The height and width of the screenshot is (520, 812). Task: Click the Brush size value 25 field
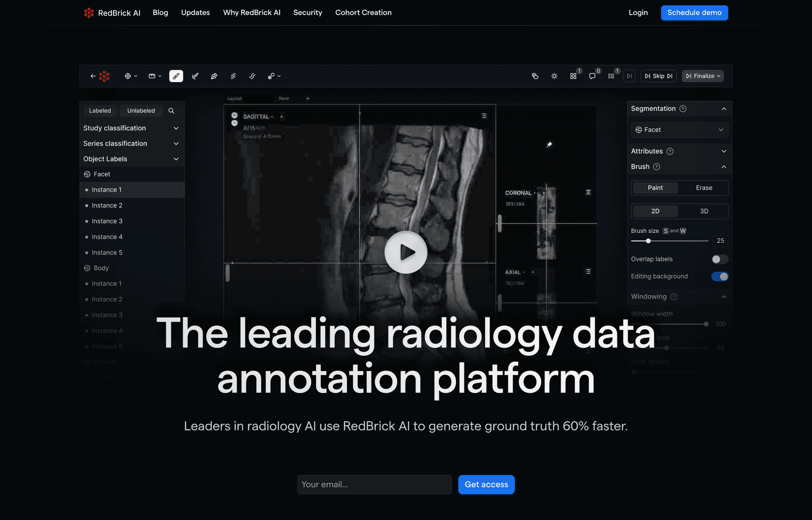tap(720, 241)
